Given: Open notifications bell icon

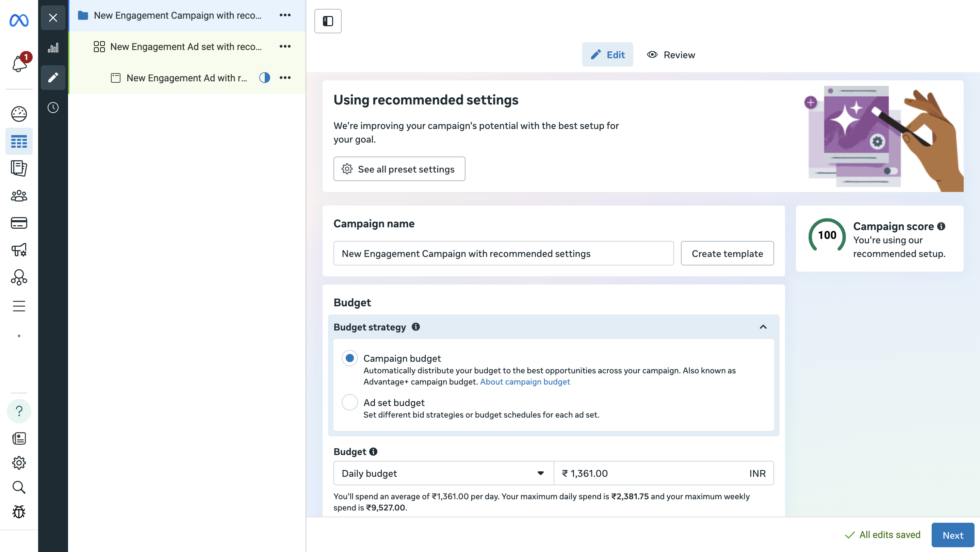Looking at the screenshot, I should 19,63.
